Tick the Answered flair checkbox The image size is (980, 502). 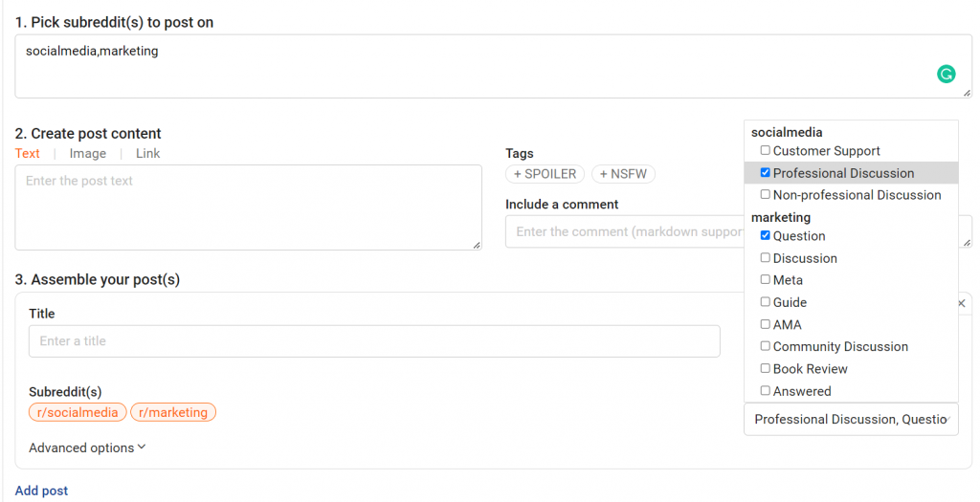pos(765,391)
